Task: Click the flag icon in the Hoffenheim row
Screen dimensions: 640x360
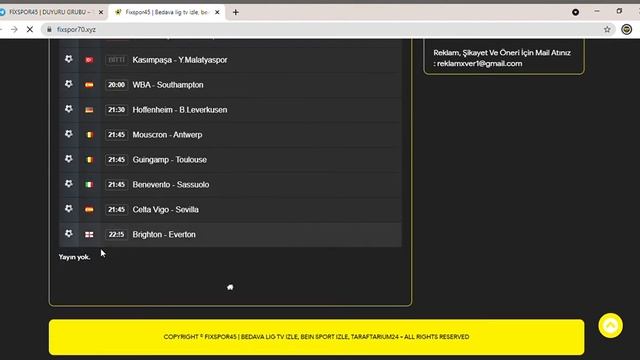Action: pos(89,110)
